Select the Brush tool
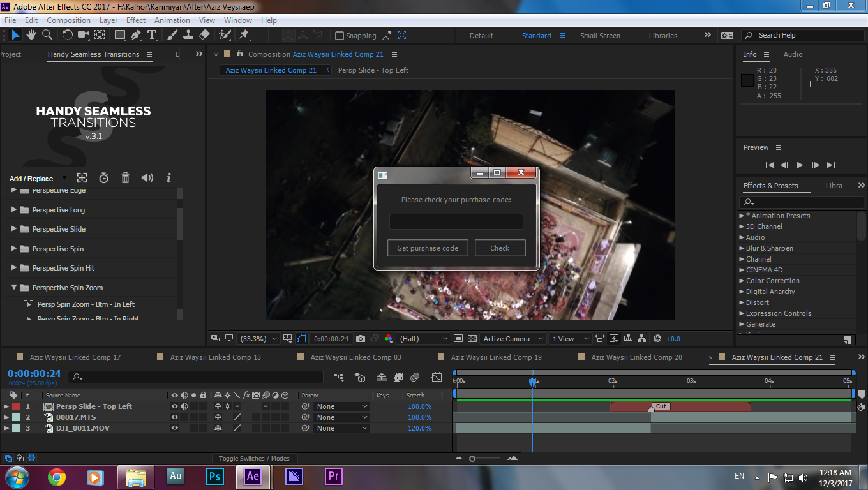Screen dimensions: 868x490 point(172,35)
